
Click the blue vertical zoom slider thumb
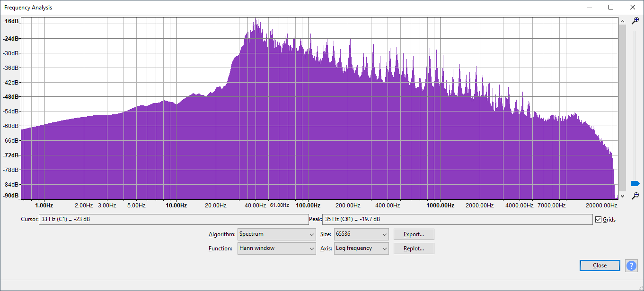tap(635, 183)
